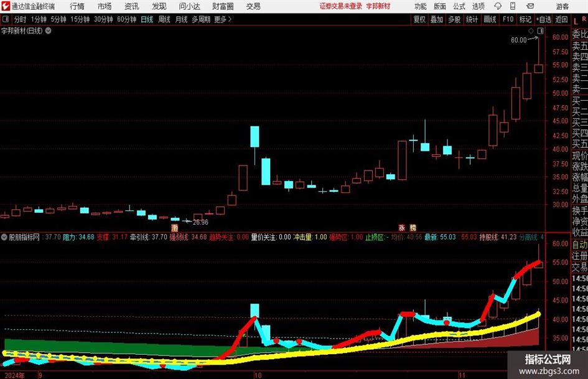Click the 画线 drawing tools button
This screenshot has width=588, height=379.
[490, 19]
